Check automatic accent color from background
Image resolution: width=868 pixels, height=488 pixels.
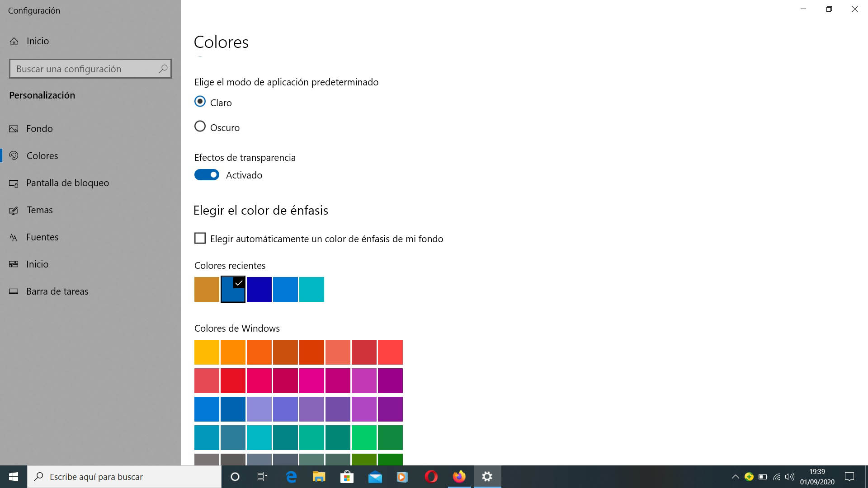200,238
